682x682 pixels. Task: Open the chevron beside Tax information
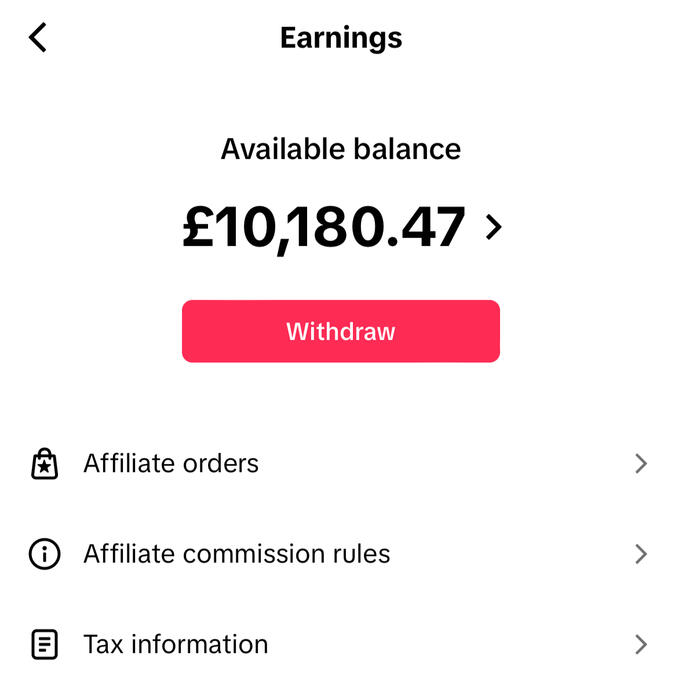click(x=641, y=644)
